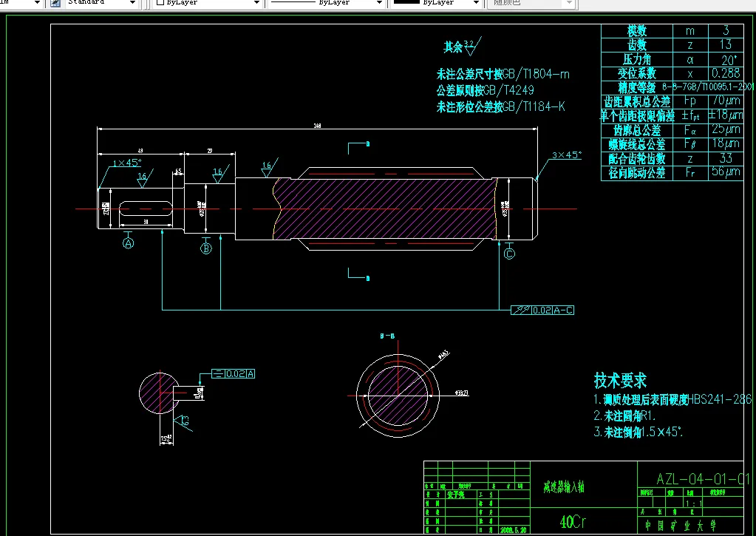Select the requirement 2.未注圆角R1.
756x536 pixels.
click(x=625, y=416)
